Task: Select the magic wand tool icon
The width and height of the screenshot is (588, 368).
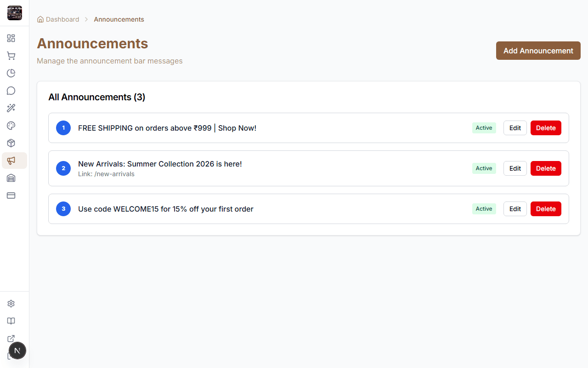Action: [11, 108]
